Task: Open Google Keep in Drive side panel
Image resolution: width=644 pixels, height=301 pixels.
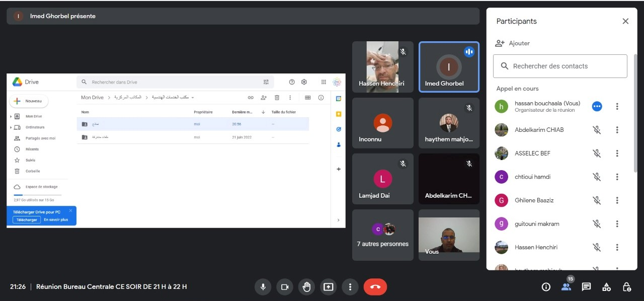Action: pyautogui.click(x=339, y=114)
